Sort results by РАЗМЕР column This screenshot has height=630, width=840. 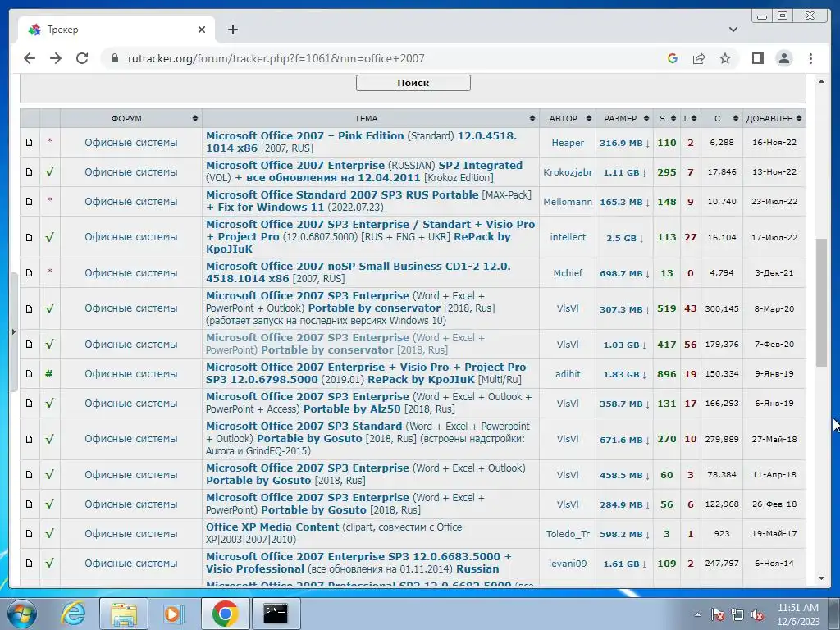[624, 118]
